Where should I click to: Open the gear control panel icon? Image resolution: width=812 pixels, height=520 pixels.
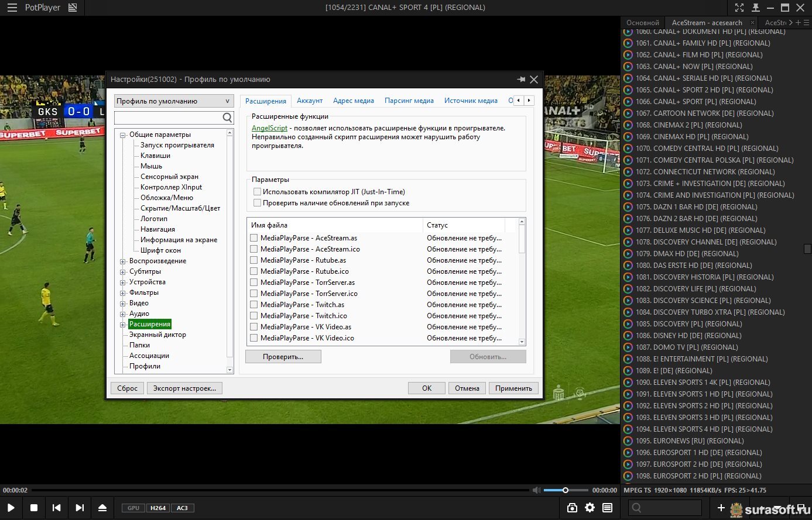(x=590, y=508)
